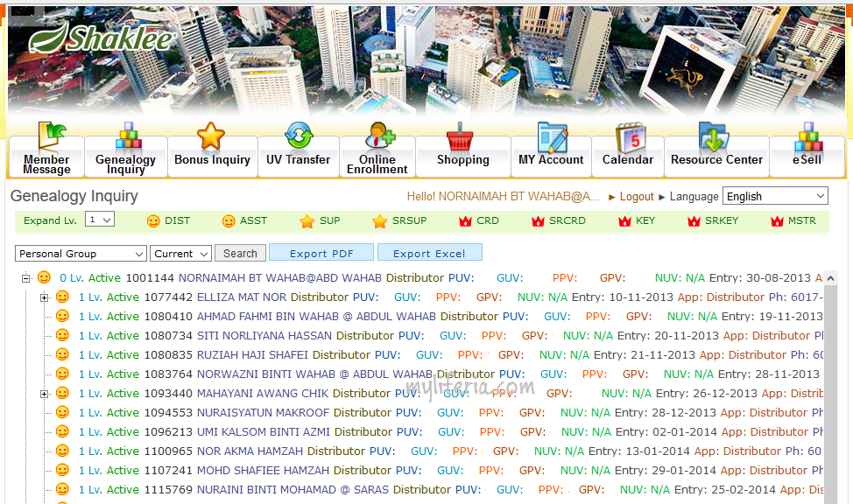
Task: Open Genealogy Inquiry blocks icon
Action: click(x=129, y=136)
